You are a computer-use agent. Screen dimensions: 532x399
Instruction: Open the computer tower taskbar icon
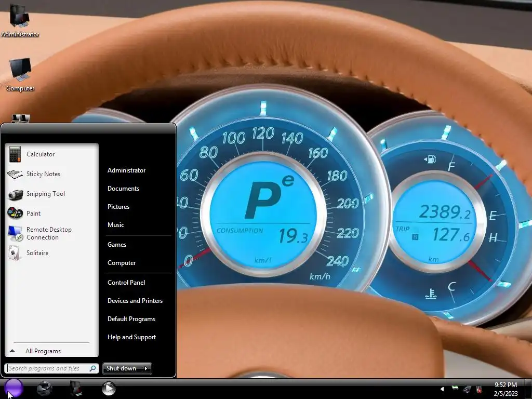(76, 389)
